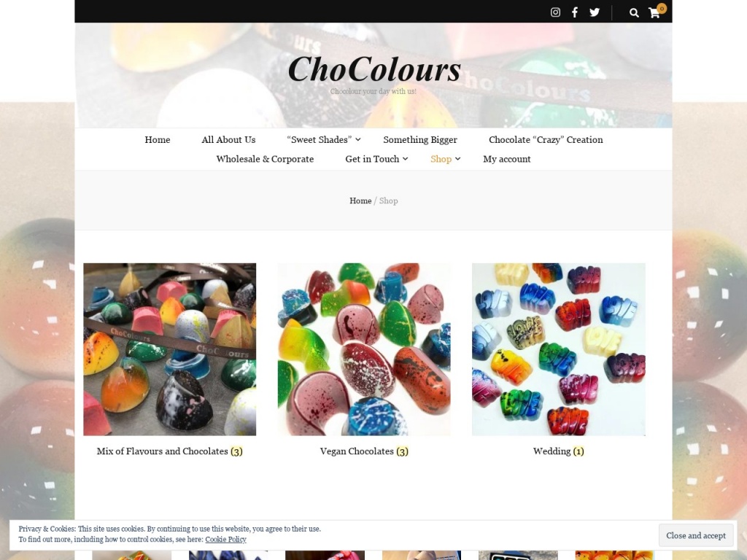
Task: Open the All About Us page
Action: pos(228,139)
